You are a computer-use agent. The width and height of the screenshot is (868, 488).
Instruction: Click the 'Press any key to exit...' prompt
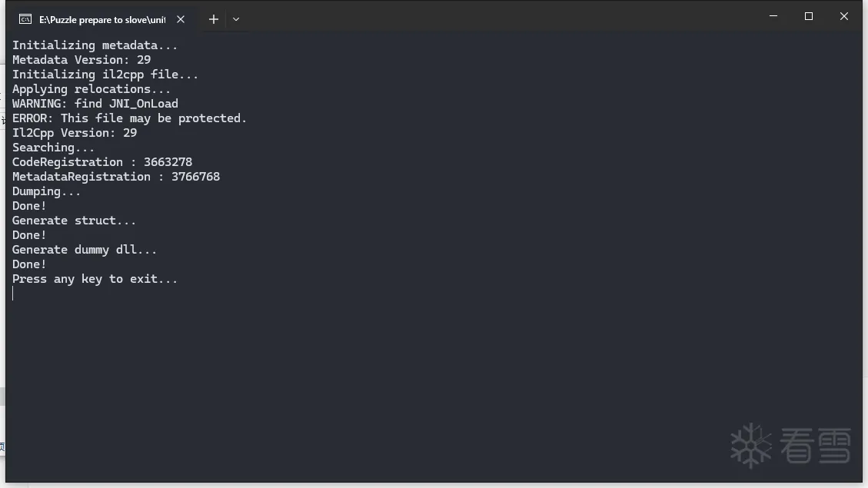(x=95, y=279)
